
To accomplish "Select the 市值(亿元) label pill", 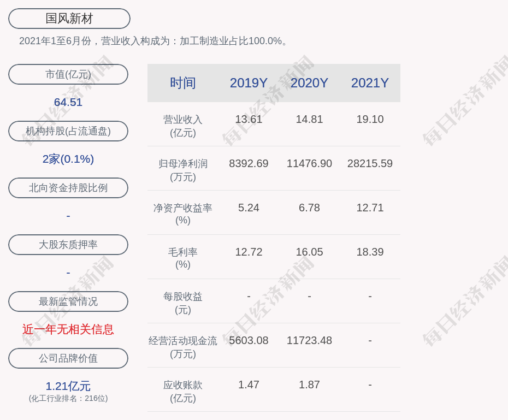I will [x=68, y=74].
